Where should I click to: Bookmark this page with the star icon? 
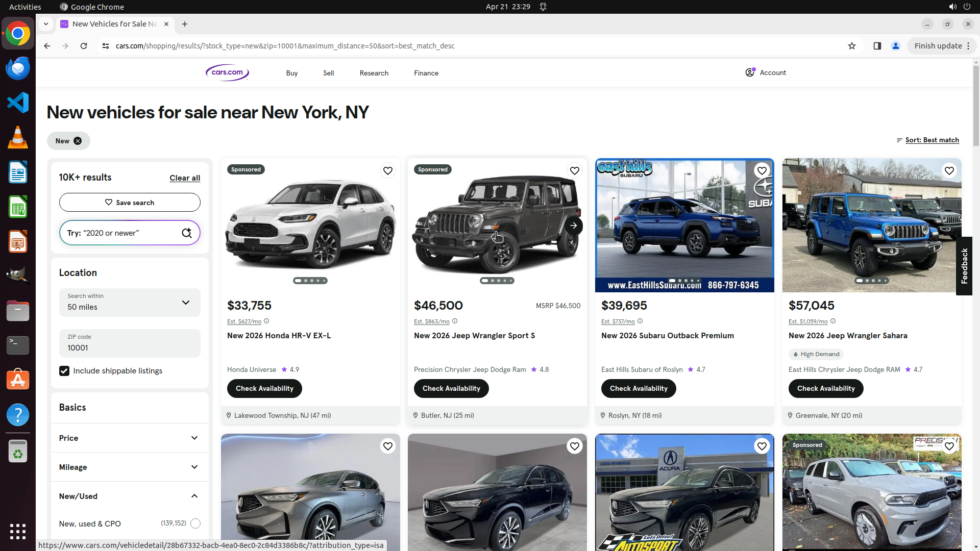coord(852,46)
